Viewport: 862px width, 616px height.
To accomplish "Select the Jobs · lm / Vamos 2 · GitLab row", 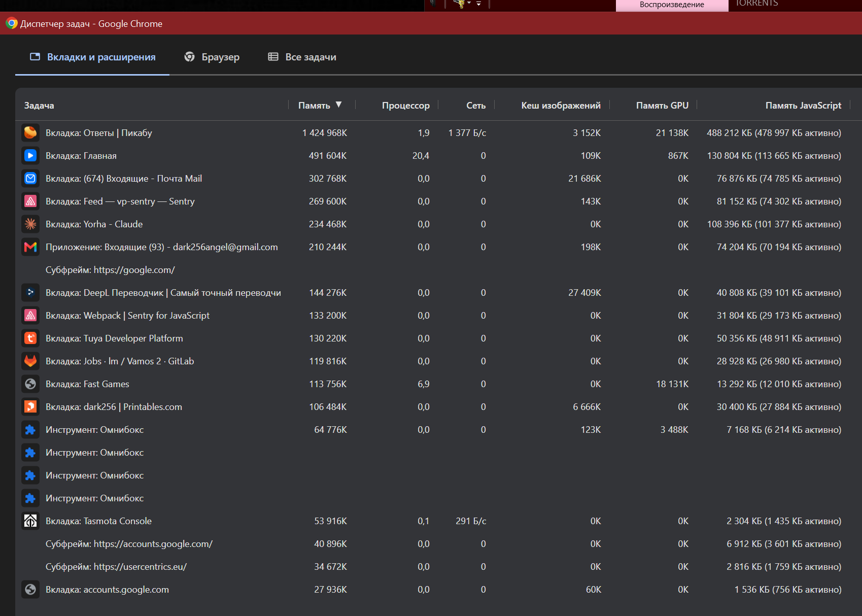I will coord(438,361).
